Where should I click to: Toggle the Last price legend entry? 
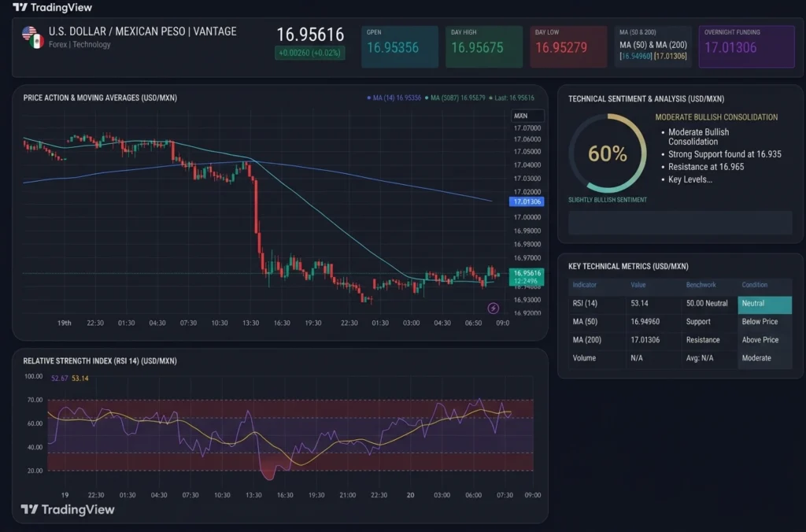512,98
